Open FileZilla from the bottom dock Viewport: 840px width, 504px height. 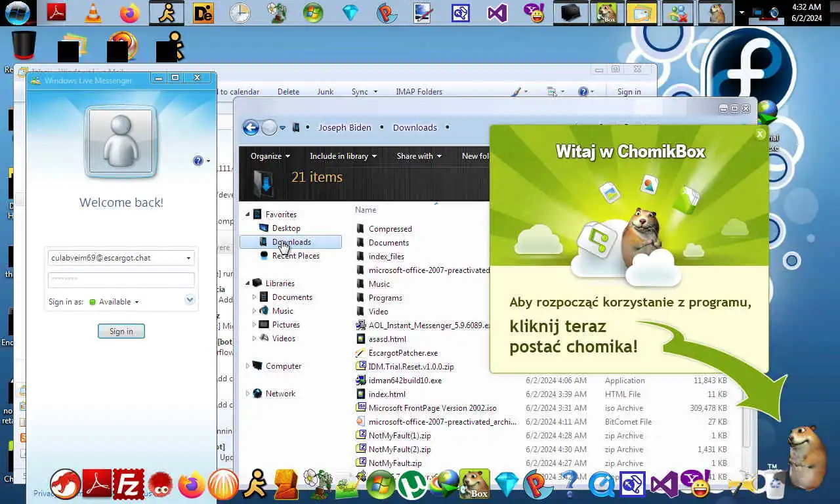128,485
